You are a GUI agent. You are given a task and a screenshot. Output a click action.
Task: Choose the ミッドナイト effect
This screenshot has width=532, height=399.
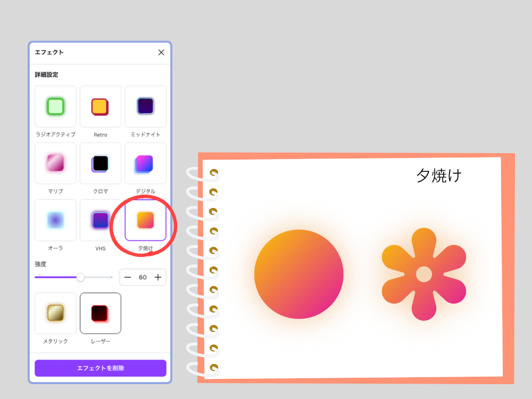tap(146, 106)
